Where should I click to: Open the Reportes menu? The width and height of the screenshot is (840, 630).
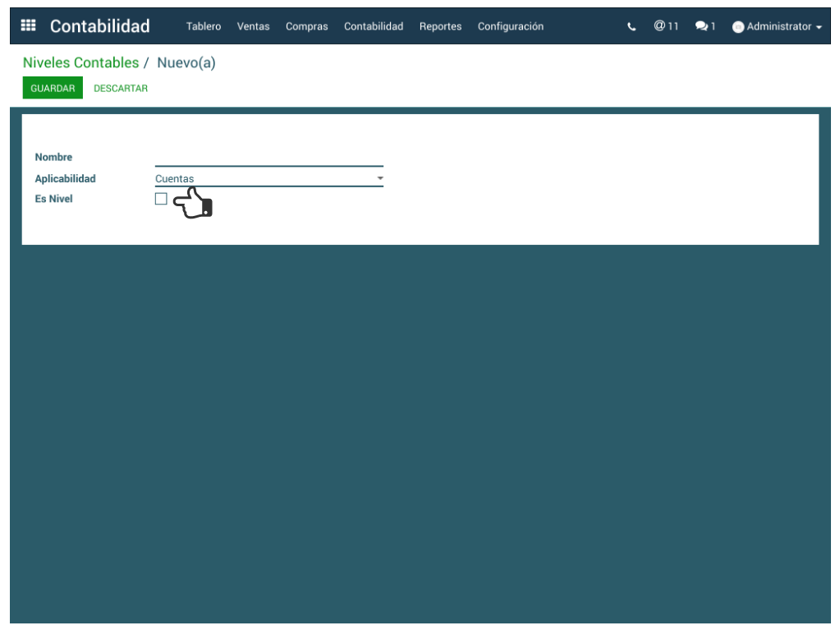point(440,26)
